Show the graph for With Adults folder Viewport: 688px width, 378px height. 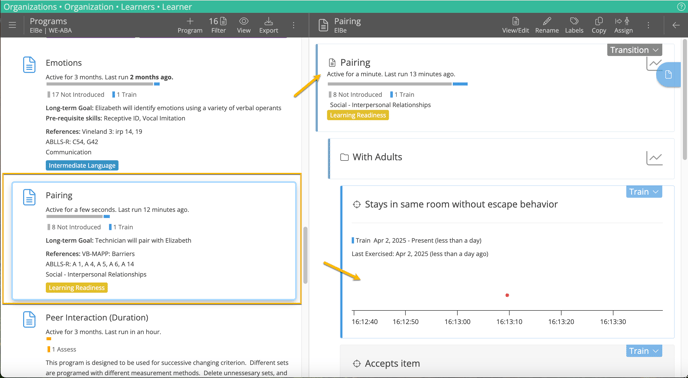654,158
